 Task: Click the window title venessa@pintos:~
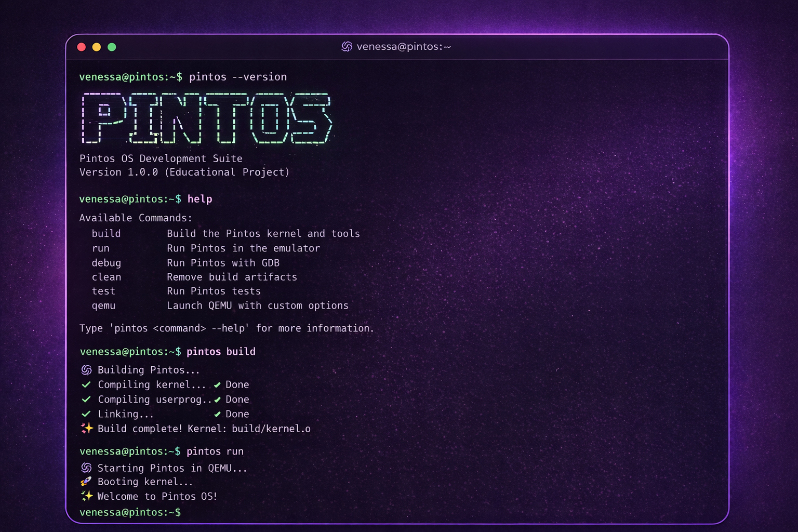tap(404, 47)
